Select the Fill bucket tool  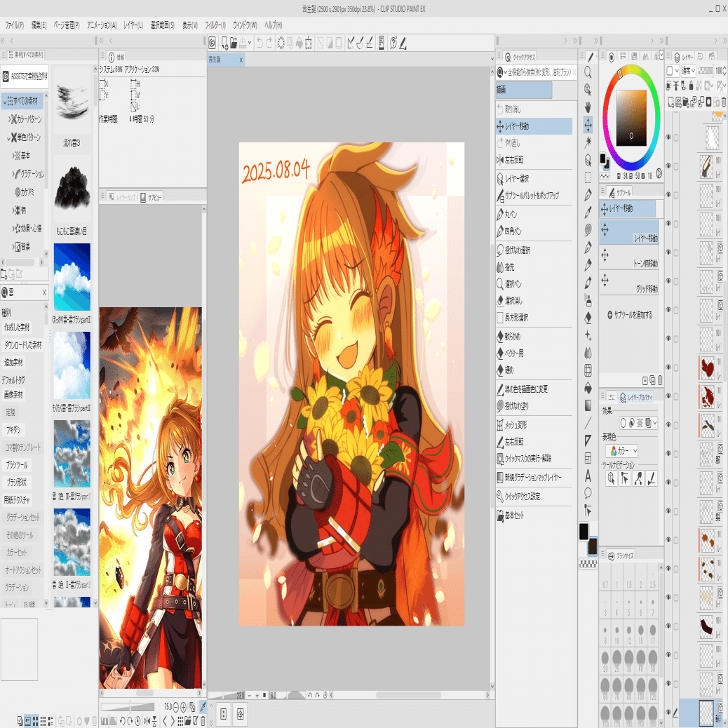[588, 388]
